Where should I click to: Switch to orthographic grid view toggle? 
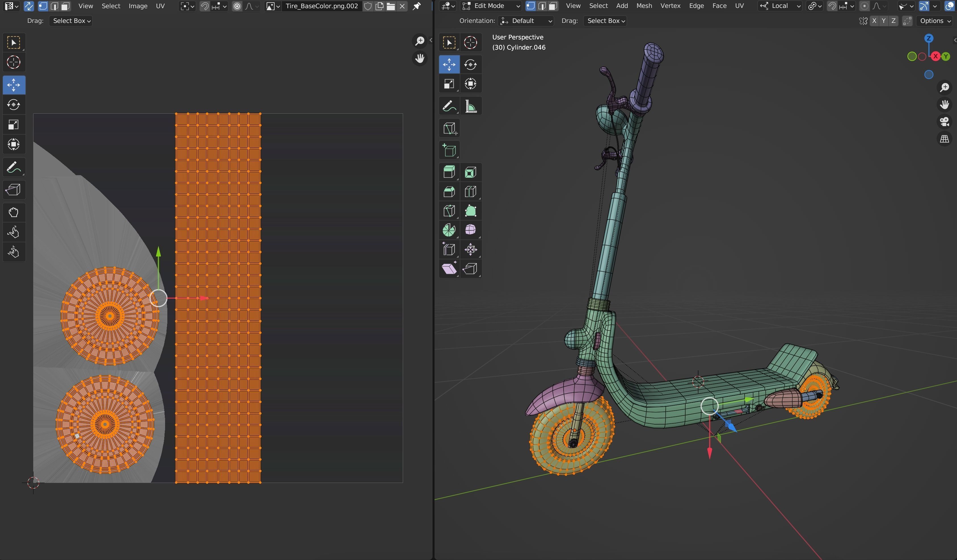[945, 139]
